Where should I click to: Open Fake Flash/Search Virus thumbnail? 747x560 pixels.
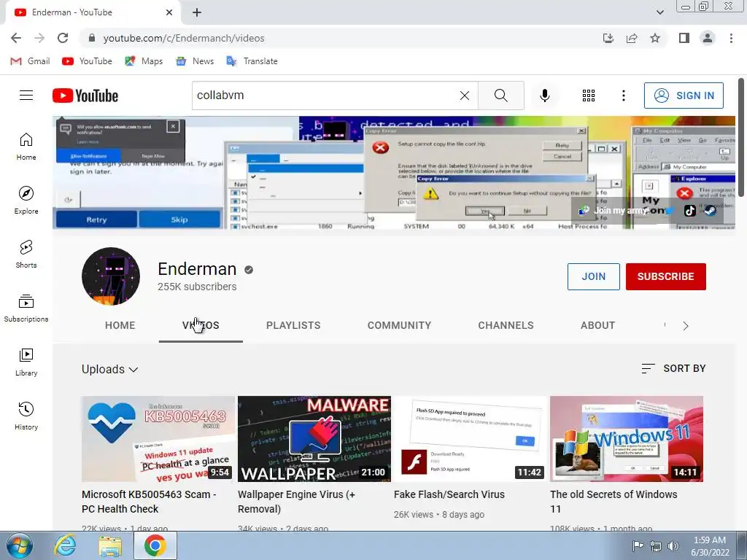[471, 439]
